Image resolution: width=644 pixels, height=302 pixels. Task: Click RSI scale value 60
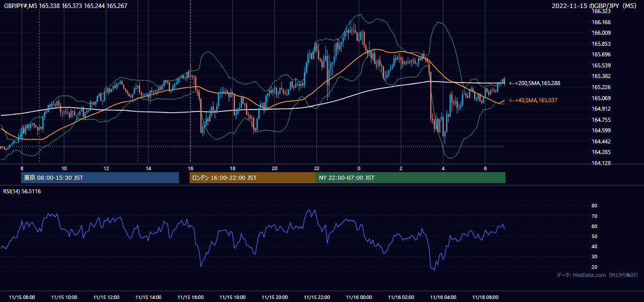594,226
